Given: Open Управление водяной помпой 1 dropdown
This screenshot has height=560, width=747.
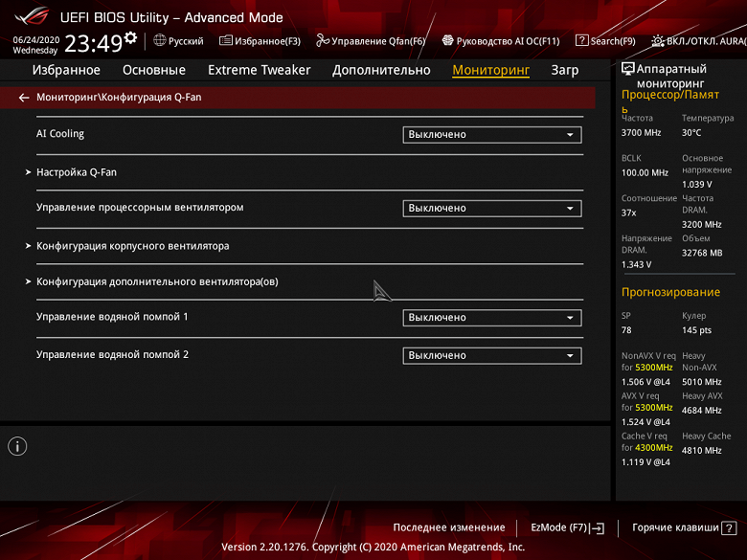Looking at the screenshot, I should [x=491, y=318].
